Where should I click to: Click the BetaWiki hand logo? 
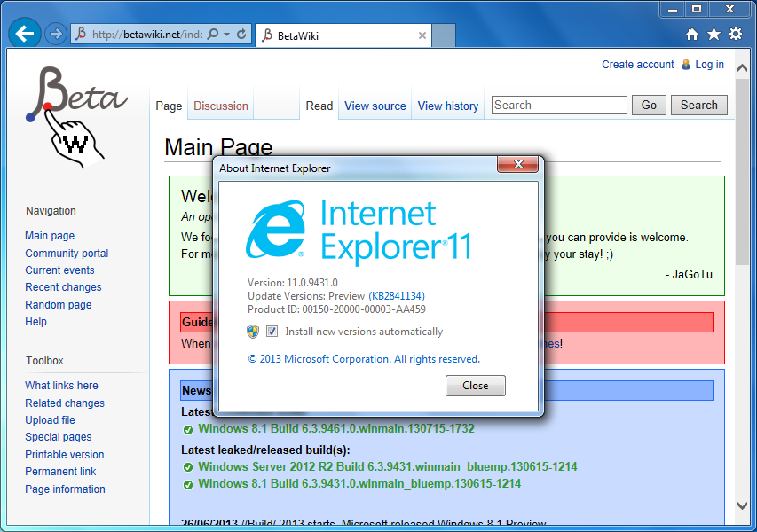pyautogui.click(x=76, y=118)
